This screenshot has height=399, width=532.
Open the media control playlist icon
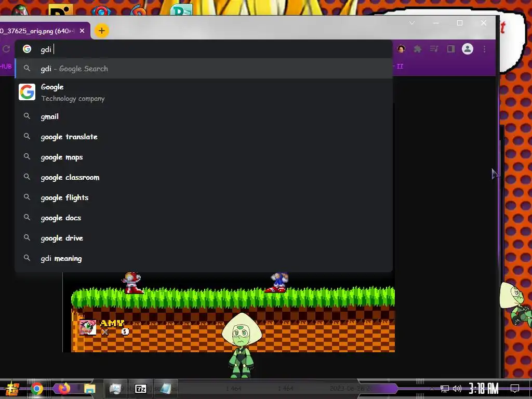point(434,49)
